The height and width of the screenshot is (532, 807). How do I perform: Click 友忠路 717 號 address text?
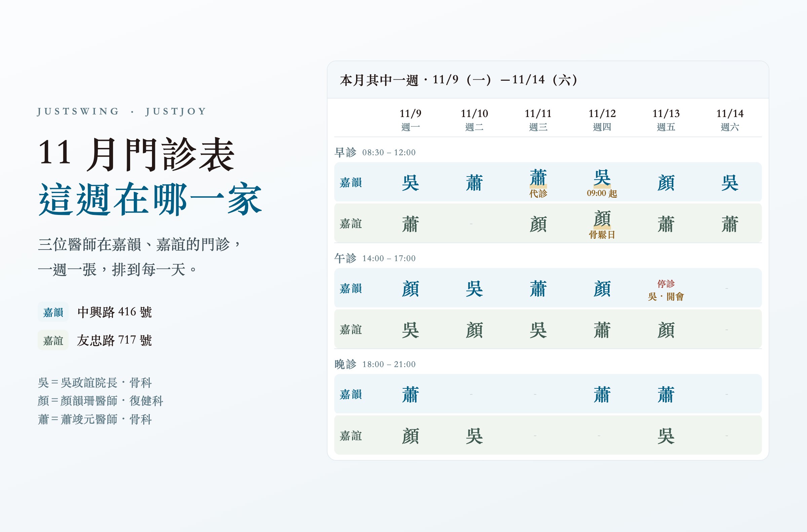(x=115, y=340)
